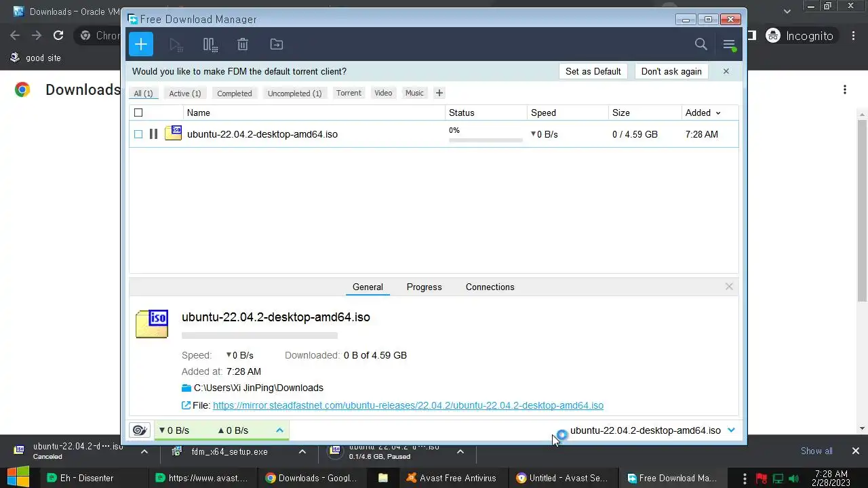
Task: Click the download speed 0 B/s indicator in the status bar
Action: 174,430
